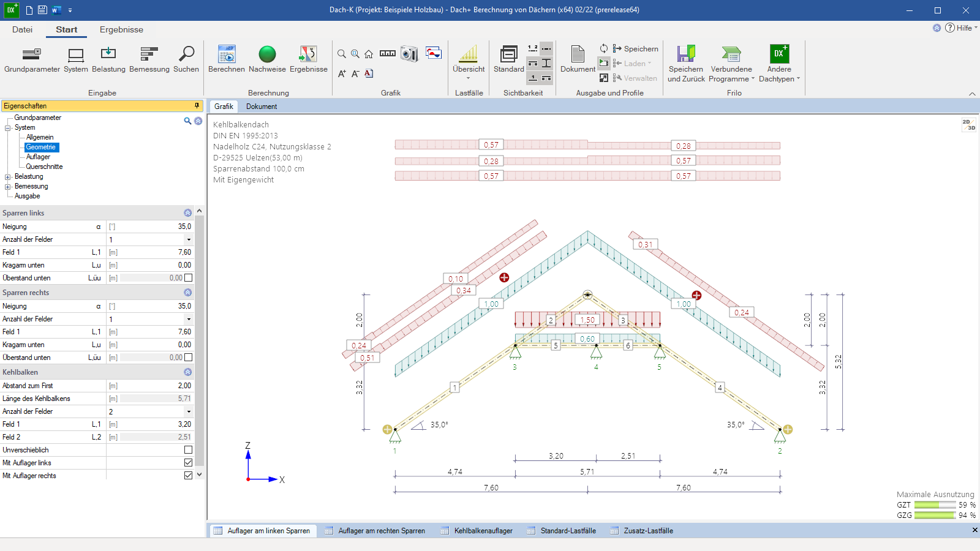Take a graphic snapshot with the camera icon
The height and width of the screenshot is (551, 980).
tap(409, 54)
